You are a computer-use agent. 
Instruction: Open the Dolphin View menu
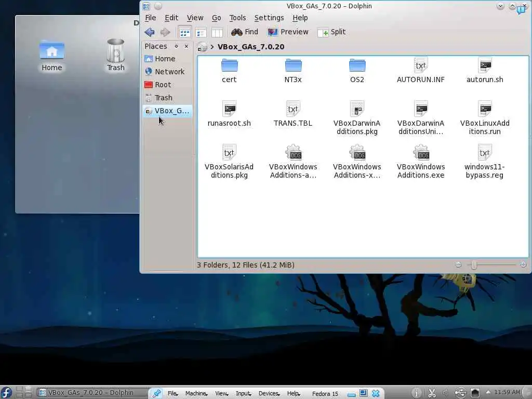click(195, 18)
